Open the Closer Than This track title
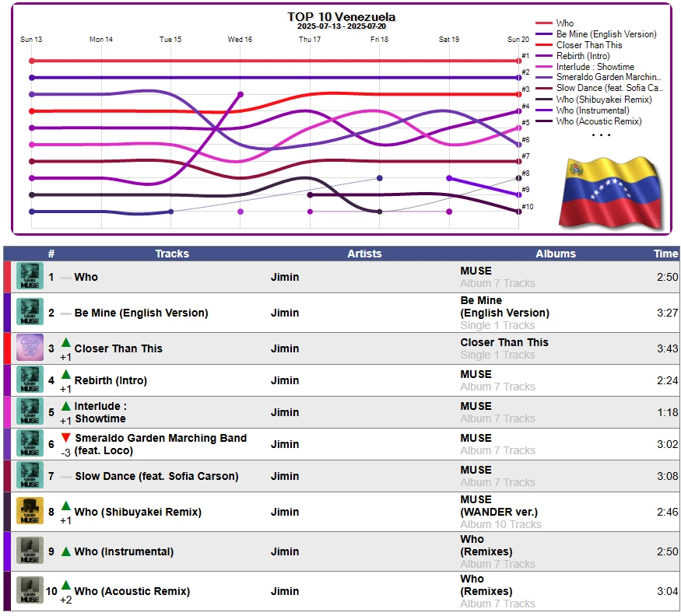The image size is (681, 616). 118,348
